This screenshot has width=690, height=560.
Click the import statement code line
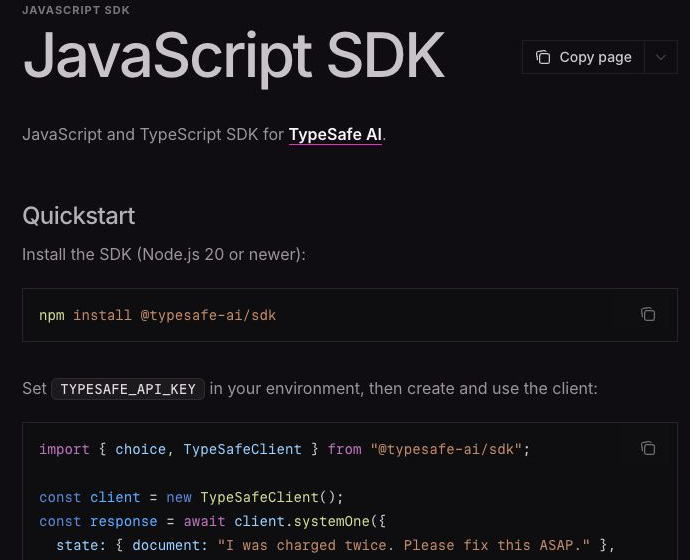284,449
